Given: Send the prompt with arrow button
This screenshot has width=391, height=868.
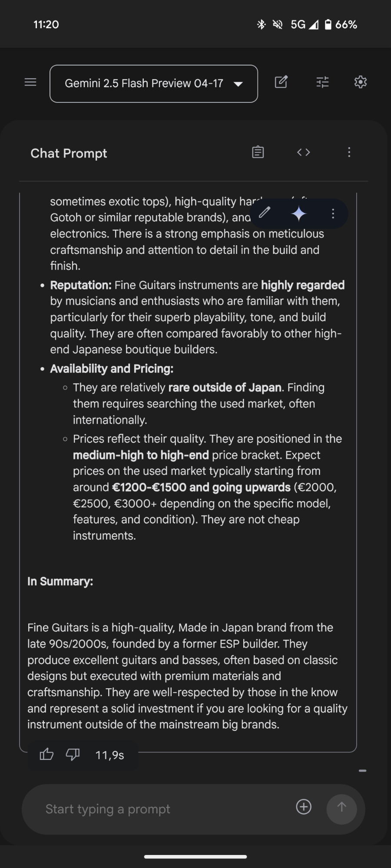Looking at the screenshot, I should (341, 809).
